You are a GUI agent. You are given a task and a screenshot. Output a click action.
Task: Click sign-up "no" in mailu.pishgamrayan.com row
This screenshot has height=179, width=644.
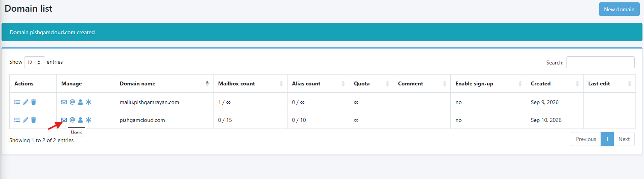458,102
